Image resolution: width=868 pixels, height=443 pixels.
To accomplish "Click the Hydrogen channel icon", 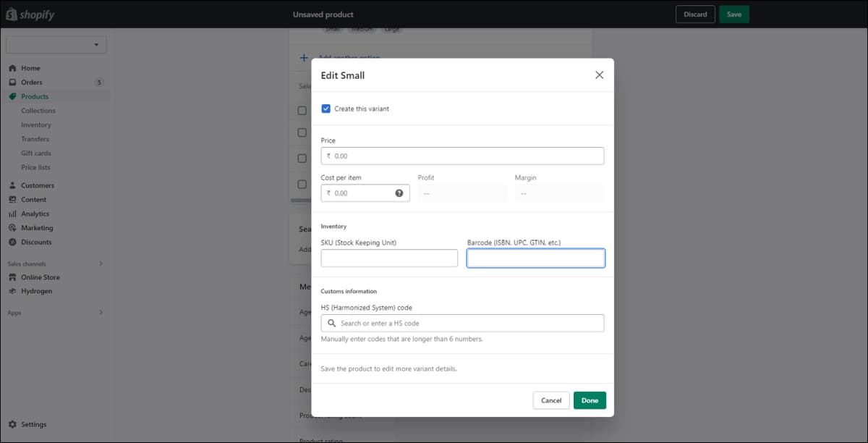I will click(x=12, y=291).
